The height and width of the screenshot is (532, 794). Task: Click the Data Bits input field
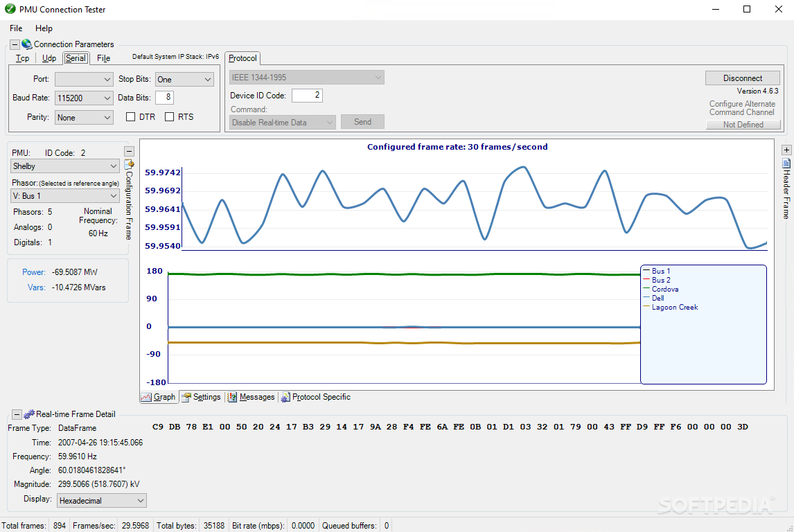165,97
